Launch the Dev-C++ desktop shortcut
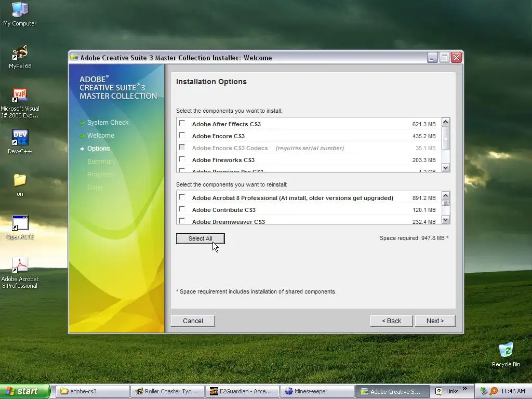Viewport: 532px width, 399px height. pyautogui.click(x=20, y=141)
